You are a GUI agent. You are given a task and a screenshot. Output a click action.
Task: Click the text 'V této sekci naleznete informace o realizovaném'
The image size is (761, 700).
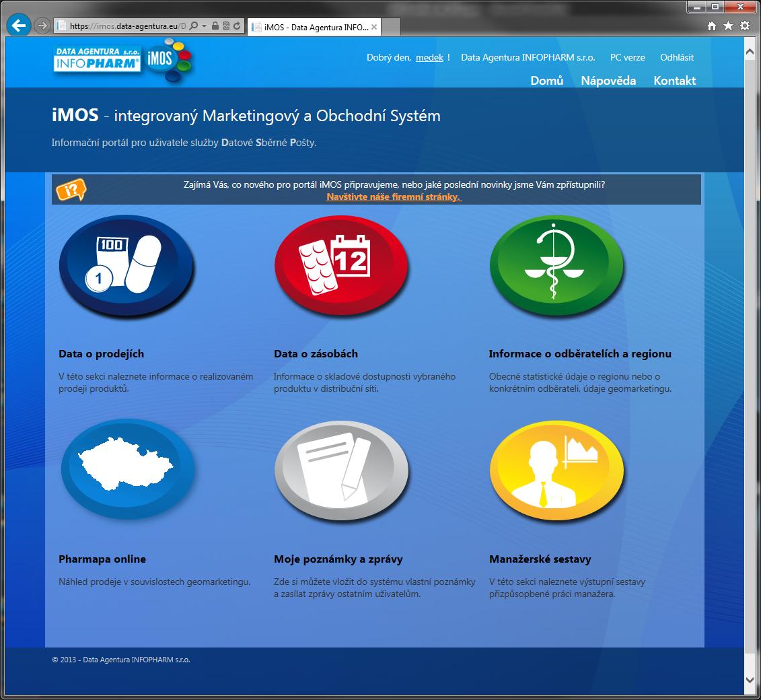click(x=156, y=376)
